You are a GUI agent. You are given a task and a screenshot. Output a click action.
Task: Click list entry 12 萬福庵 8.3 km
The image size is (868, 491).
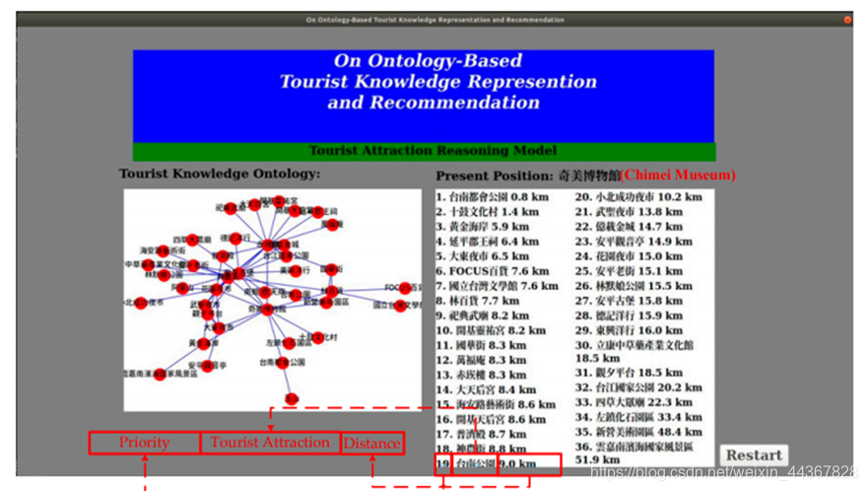click(x=481, y=360)
